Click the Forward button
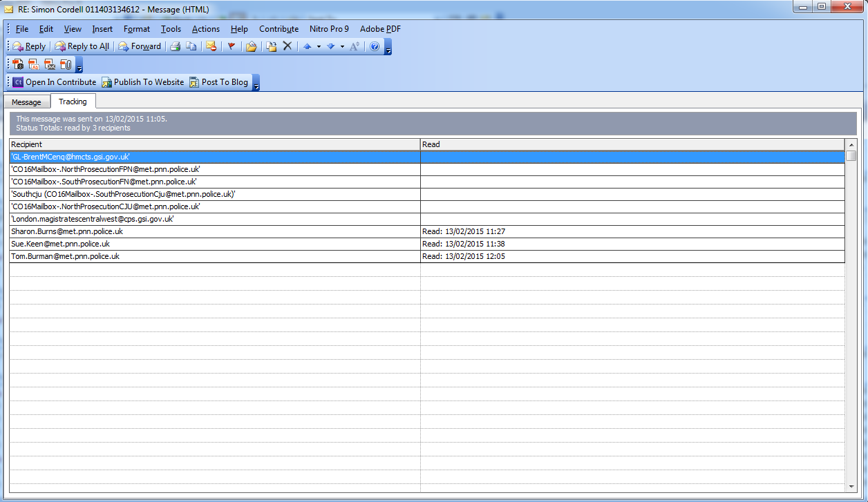 (140, 46)
